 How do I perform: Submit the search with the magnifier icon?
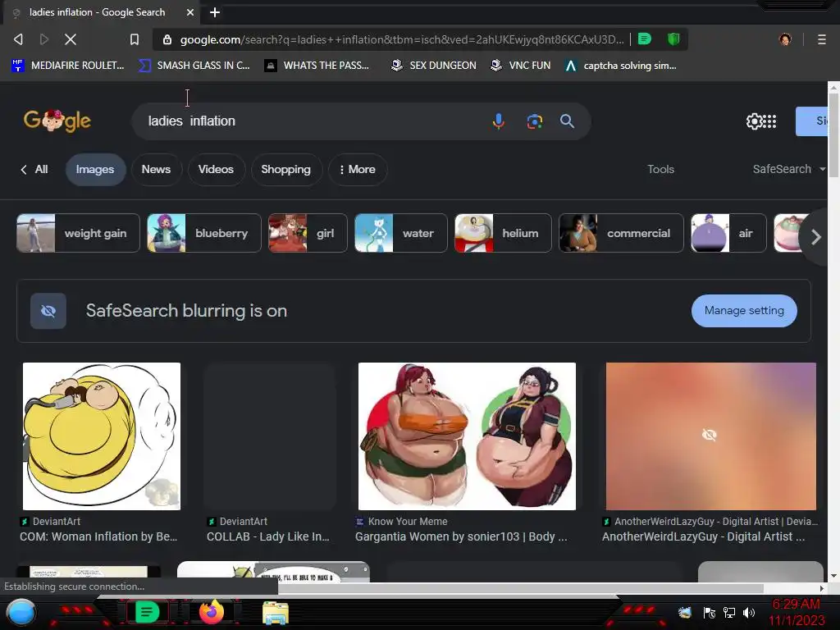click(567, 121)
